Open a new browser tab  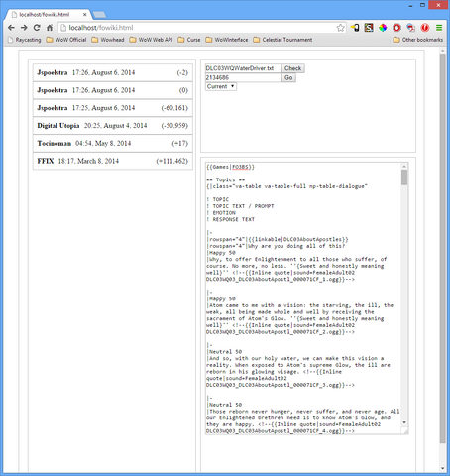99,15
